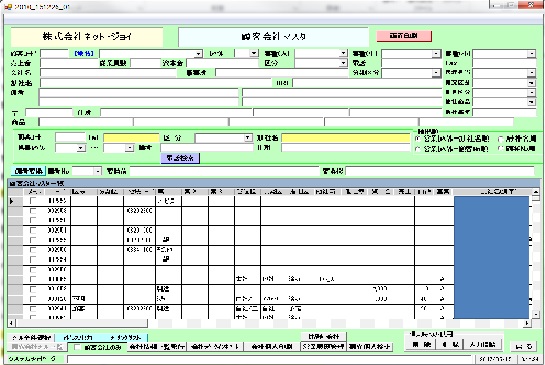Click the black row-selector arrow of the first grid row
Image resolution: width=545 pixels, height=365 pixels.
(12, 201)
